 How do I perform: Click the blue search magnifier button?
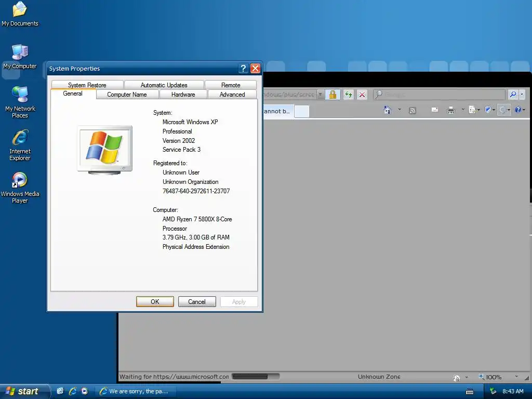(x=513, y=95)
